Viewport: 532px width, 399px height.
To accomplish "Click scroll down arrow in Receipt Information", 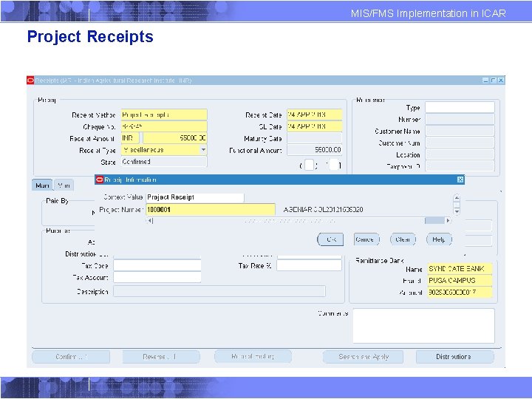I will 457,211.
